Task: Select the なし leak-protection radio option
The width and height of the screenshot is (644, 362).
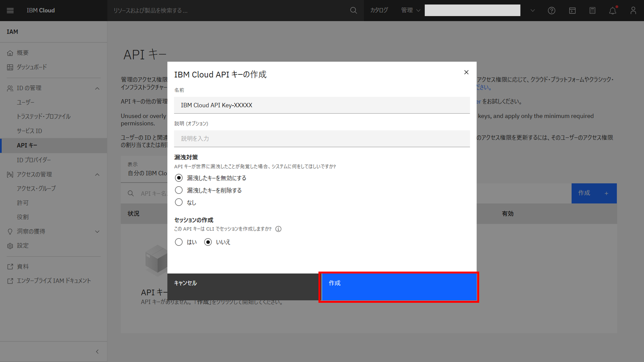Action: (x=179, y=202)
